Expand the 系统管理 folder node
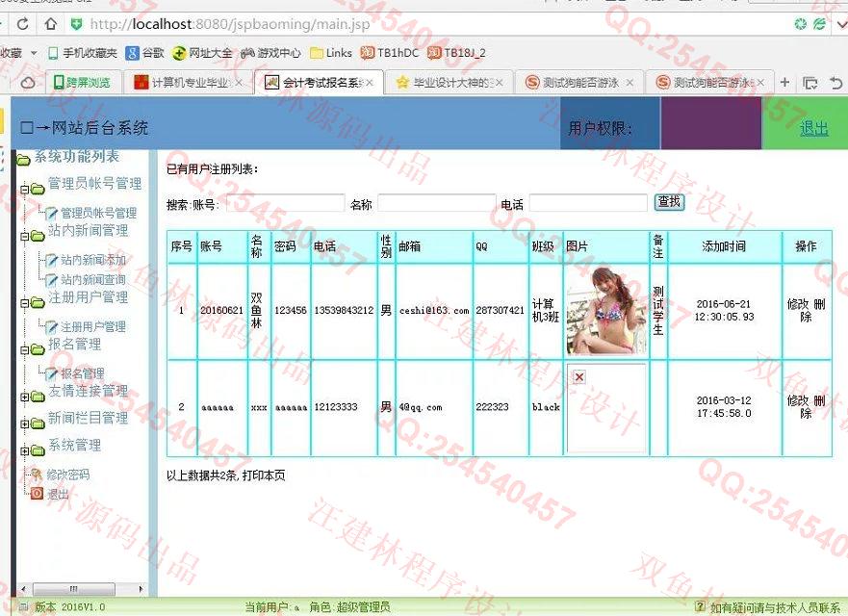The height and width of the screenshot is (616, 848). click(x=24, y=451)
